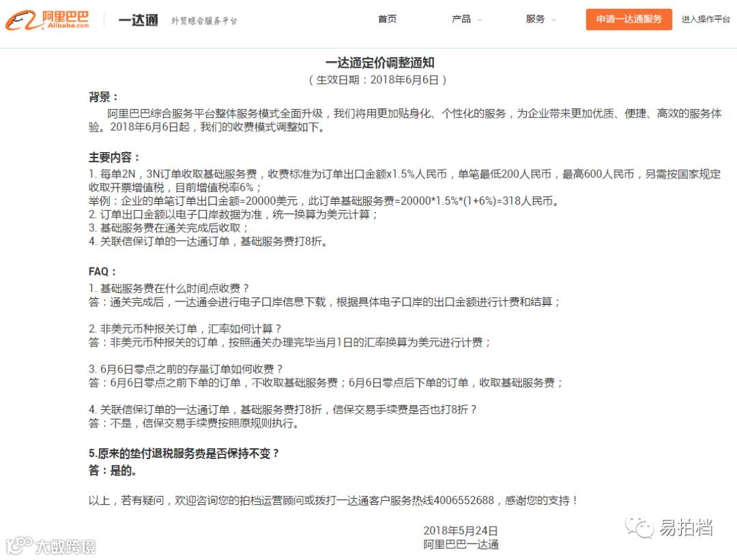The width and height of the screenshot is (737, 560).
Task: Expand the 产品 dropdown chevron
Action: 480,20
